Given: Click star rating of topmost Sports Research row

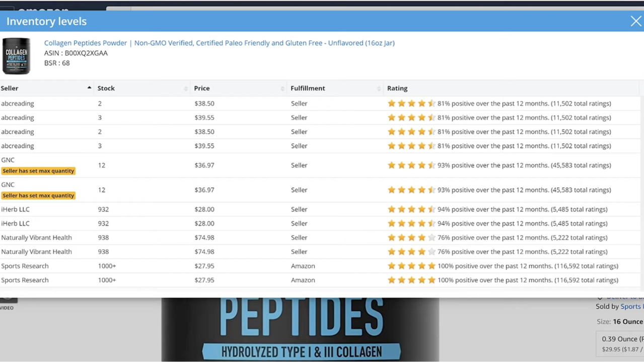Looking at the screenshot, I should point(411,266).
